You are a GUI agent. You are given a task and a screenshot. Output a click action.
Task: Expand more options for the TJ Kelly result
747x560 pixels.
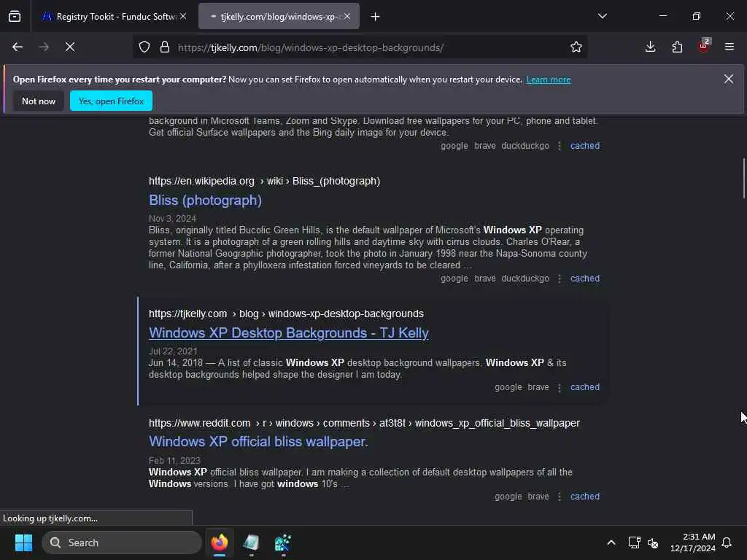click(560, 387)
